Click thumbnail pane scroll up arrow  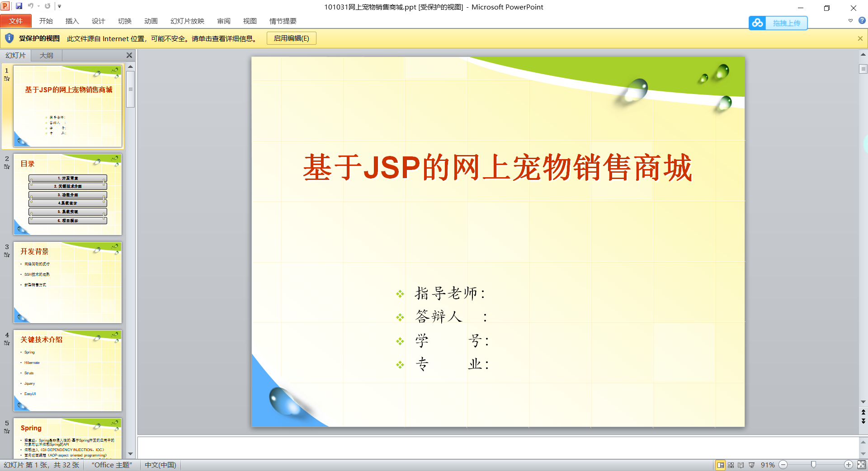[131, 66]
